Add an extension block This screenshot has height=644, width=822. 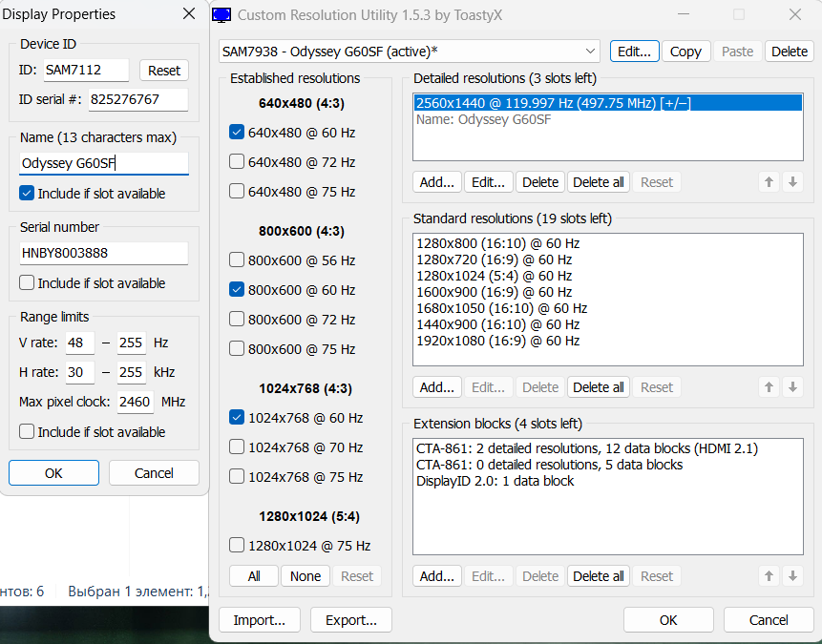436,576
